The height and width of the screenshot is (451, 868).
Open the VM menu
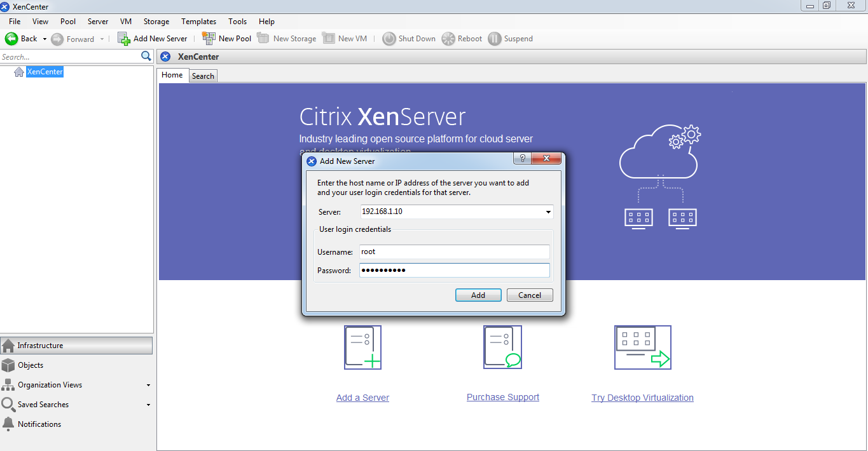126,22
